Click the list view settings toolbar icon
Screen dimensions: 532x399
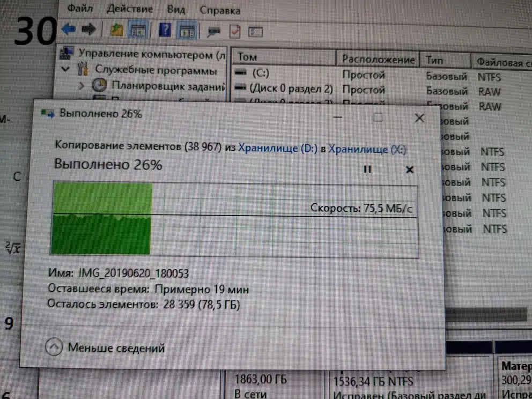click(x=255, y=32)
